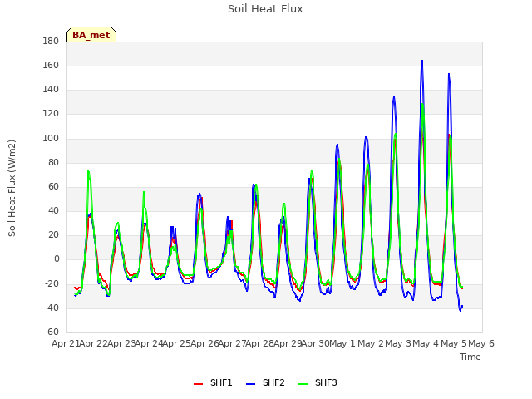Click the Apr 24 x-axis label
This screenshot has height=399, width=532.
(x=150, y=343)
